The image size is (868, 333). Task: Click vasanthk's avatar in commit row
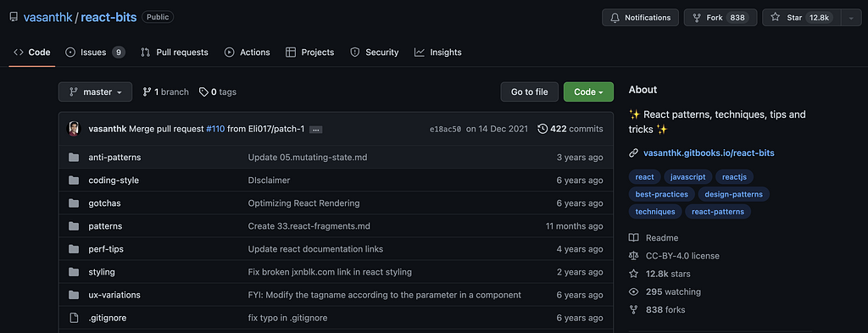(74, 129)
